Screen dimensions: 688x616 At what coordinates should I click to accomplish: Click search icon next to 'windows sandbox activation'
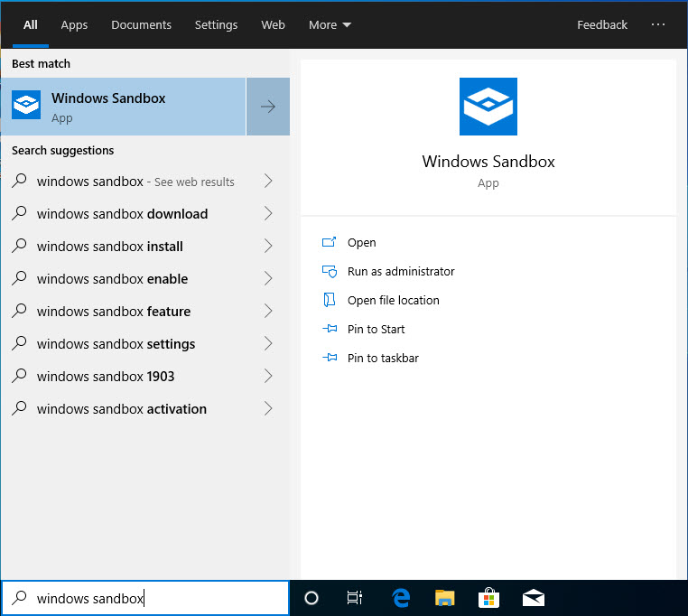point(19,408)
